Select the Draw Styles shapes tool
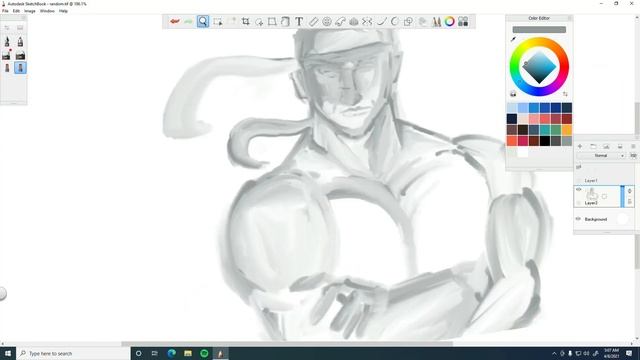 pos(408,22)
